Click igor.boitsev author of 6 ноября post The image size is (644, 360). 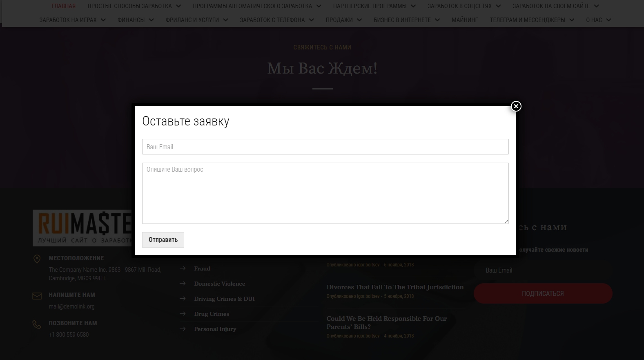[368, 265]
